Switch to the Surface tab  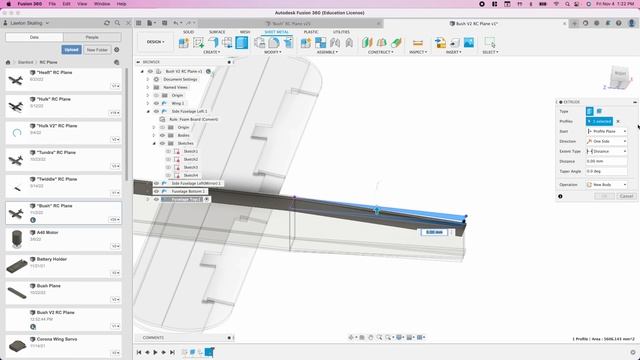point(217,32)
